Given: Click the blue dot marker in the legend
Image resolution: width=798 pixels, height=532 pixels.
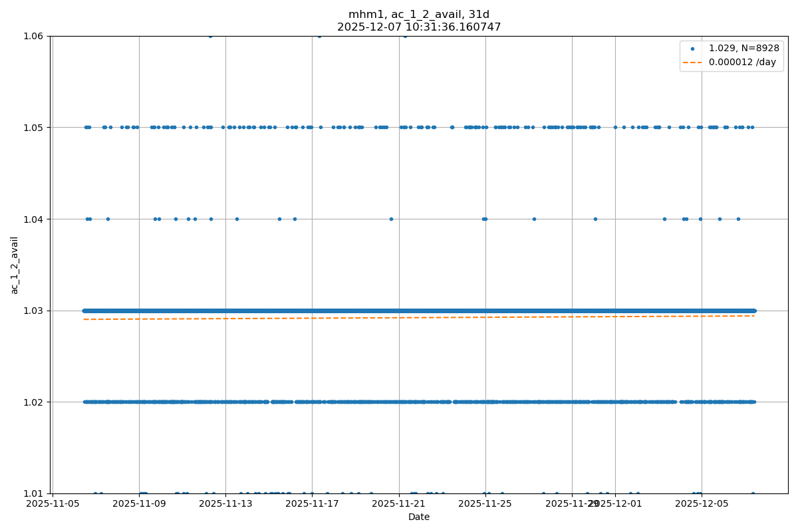Looking at the screenshot, I should point(692,49).
